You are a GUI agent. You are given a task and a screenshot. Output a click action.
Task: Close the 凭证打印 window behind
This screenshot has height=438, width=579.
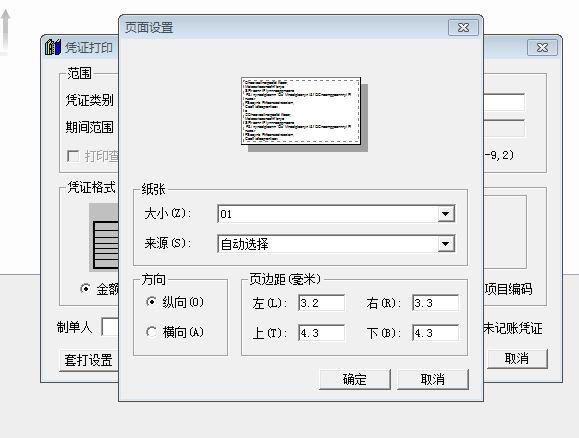542,48
